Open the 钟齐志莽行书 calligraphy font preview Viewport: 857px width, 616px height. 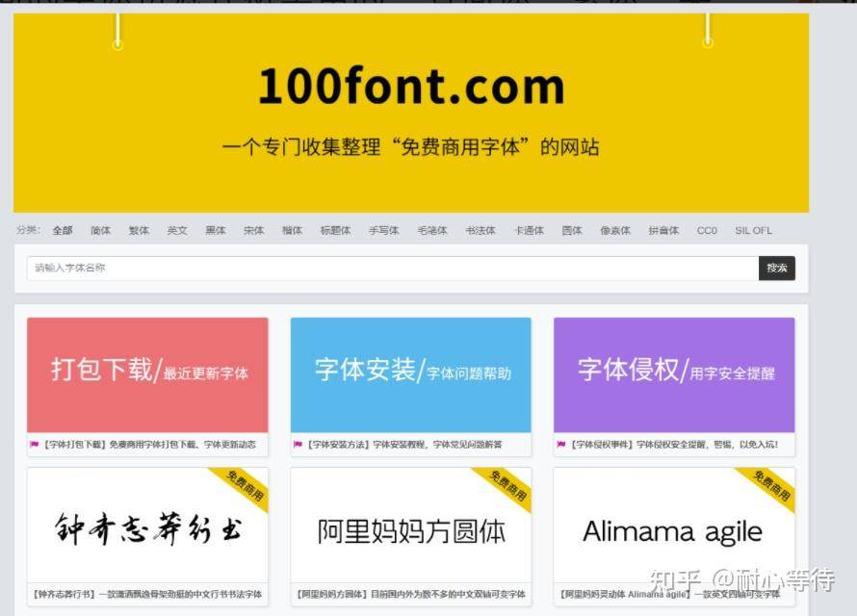[147, 526]
